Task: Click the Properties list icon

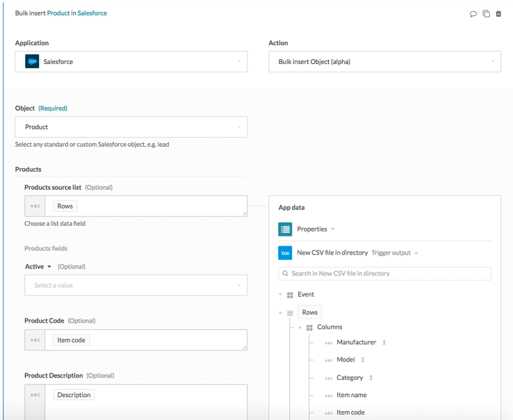Action: click(x=285, y=229)
